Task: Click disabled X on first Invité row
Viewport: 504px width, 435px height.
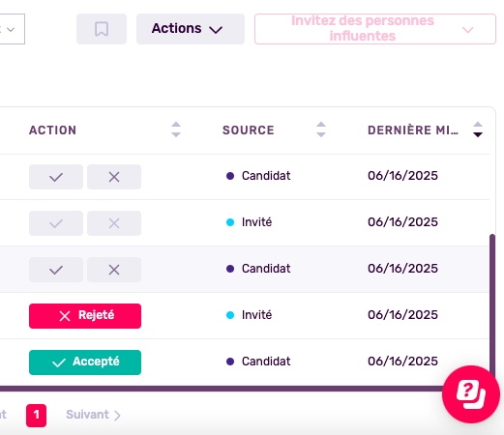Action: [114, 223]
